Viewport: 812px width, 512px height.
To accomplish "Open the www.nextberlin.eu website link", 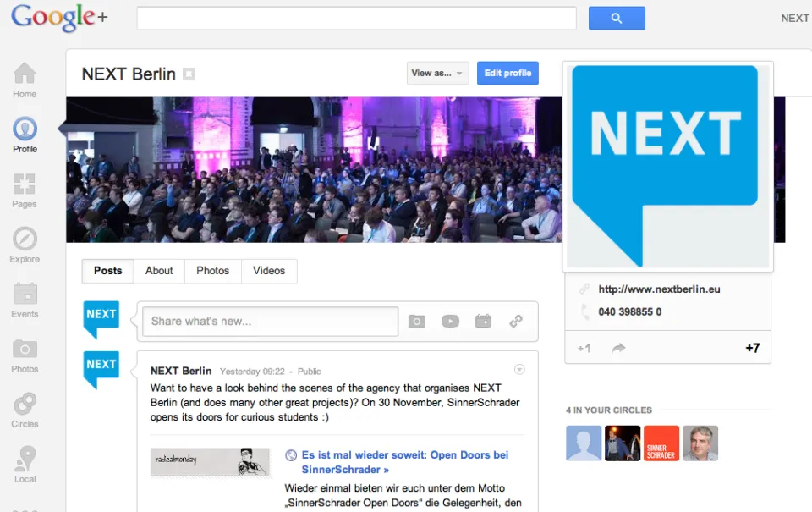I will pyautogui.click(x=659, y=289).
